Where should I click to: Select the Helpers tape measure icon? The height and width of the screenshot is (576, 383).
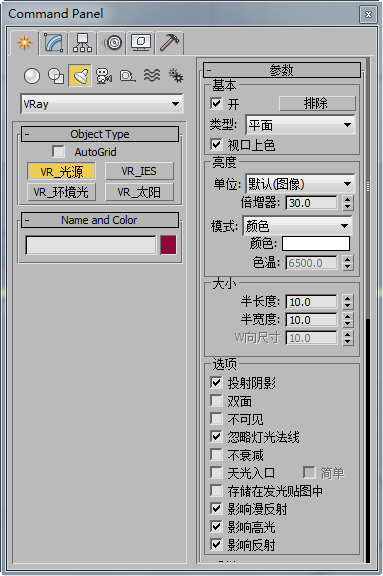click(128, 76)
